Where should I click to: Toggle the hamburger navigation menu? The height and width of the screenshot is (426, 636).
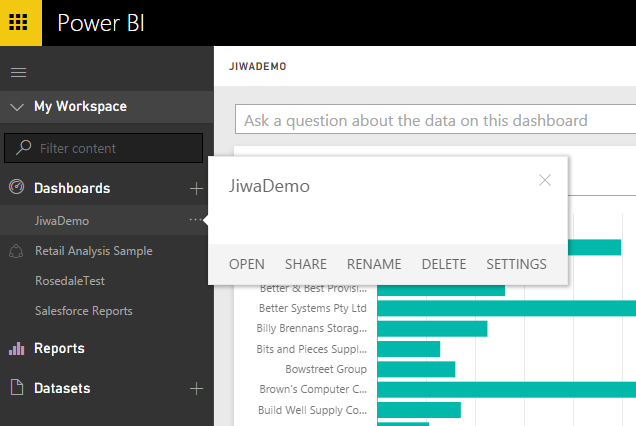coord(18,73)
